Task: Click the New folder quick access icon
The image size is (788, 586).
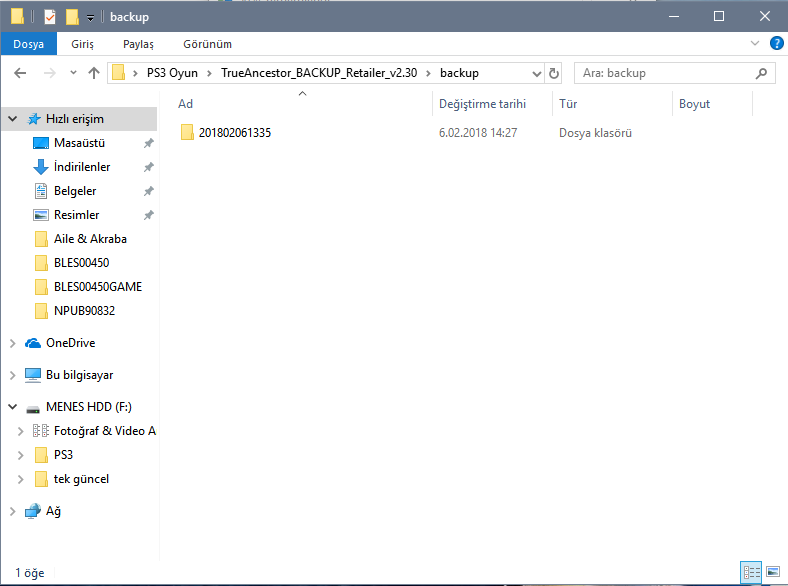Action: pyautogui.click(x=72, y=17)
